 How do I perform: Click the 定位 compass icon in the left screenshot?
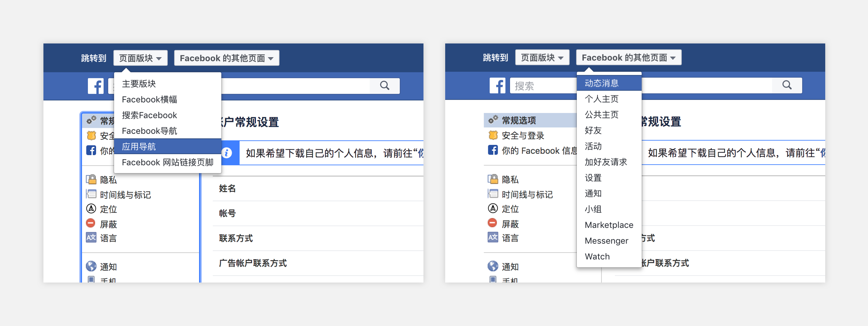[x=90, y=209]
